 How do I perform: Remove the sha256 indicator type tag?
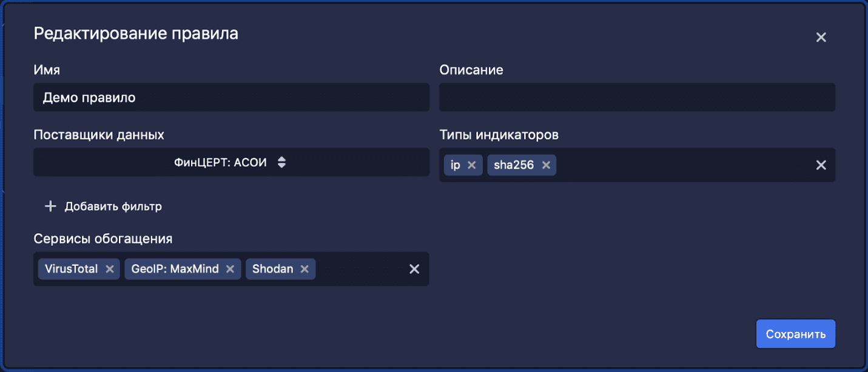[x=546, y=165]
